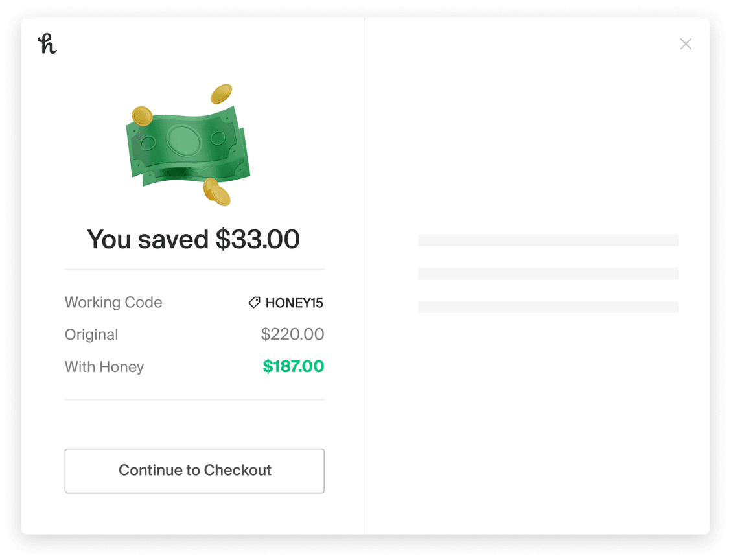731x560 pixels.
Task: Click the gold coin above the money graphic
Action: click(220, 93)
